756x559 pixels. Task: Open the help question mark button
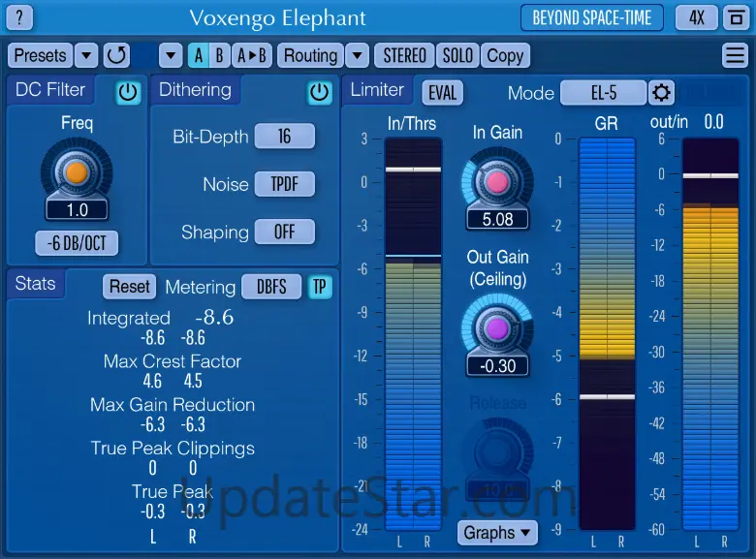[x=19, y=17]
